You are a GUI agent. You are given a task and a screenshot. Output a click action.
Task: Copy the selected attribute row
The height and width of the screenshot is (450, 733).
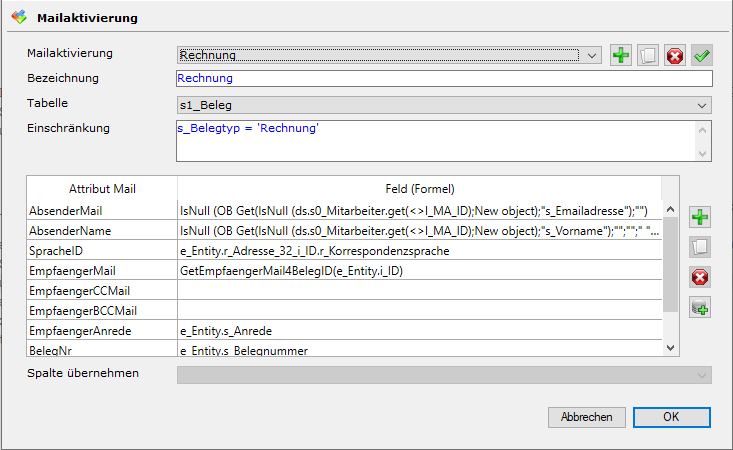[700, 247]
